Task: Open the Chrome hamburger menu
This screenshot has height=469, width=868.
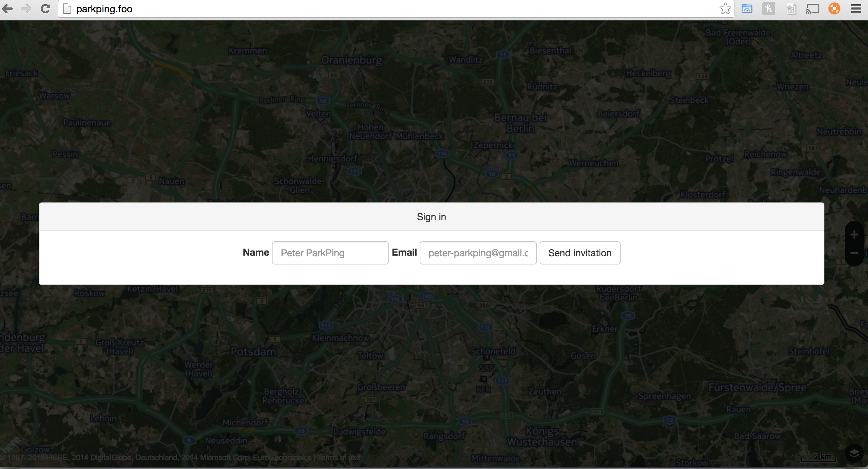Action: coord(856,9)
